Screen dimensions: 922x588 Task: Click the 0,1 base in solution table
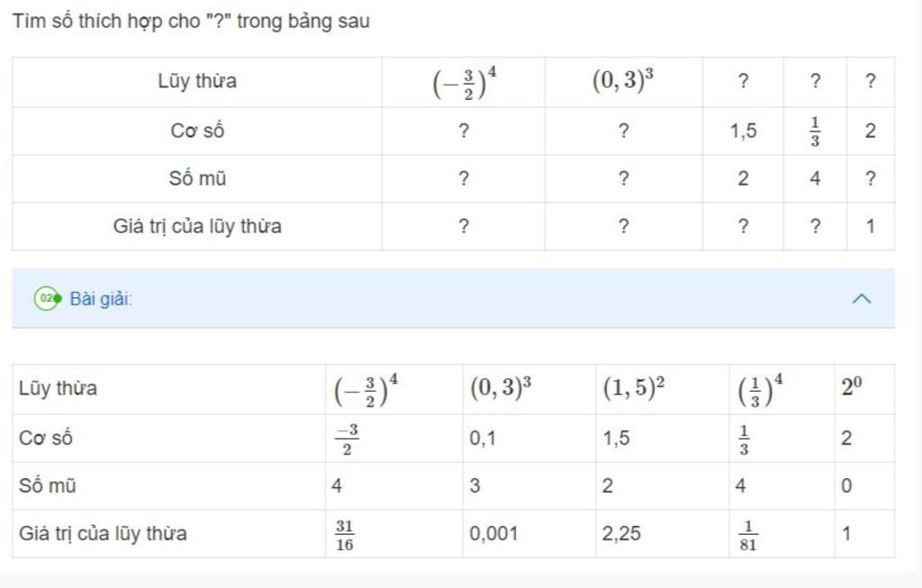click(x=483, y=438)
